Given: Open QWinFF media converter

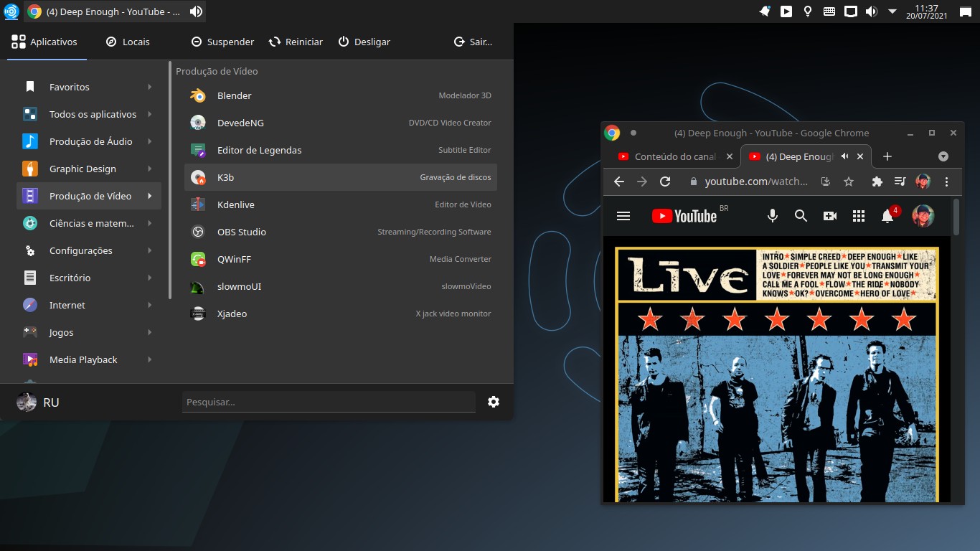Looking at the screenshot, I should 341,259.
